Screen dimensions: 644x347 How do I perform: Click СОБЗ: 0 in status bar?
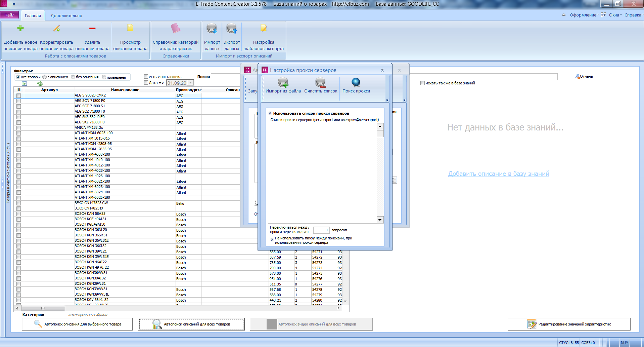(588, 343)
